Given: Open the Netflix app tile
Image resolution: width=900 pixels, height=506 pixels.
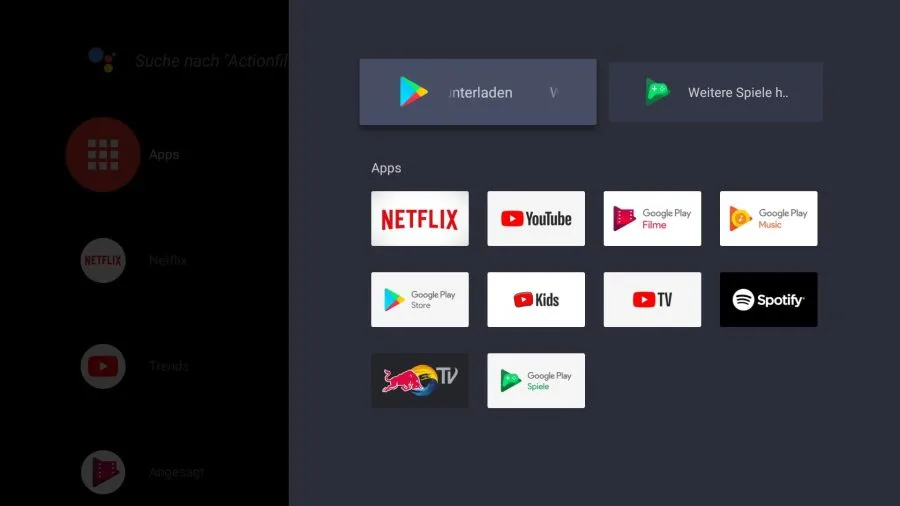Looking at the screenshot, I should (x=420, y=219).
